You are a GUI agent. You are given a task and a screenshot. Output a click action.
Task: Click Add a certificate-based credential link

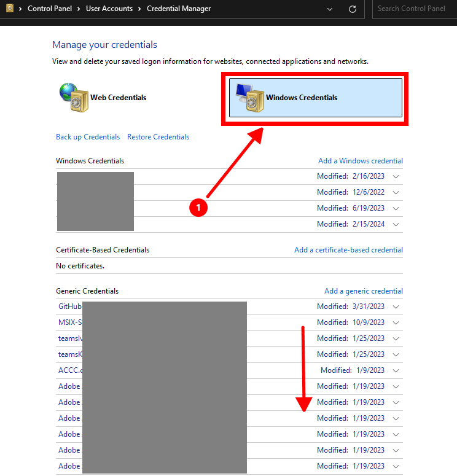[348, 250]
